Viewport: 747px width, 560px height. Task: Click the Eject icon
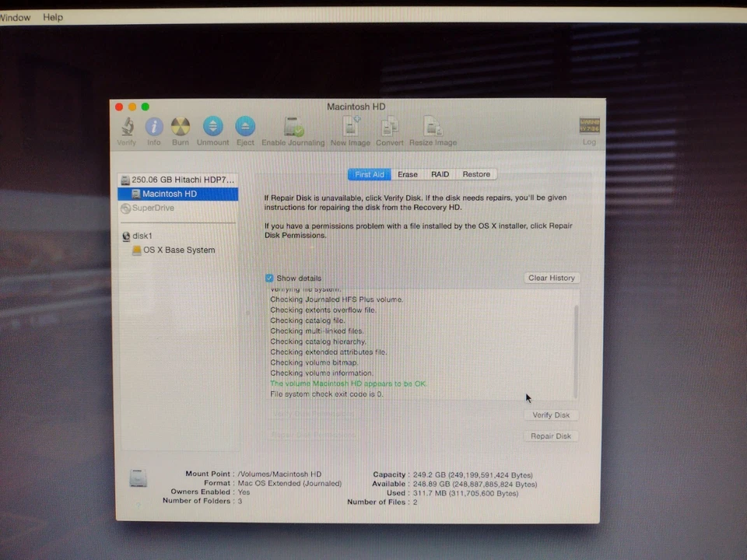pos(245,128)
